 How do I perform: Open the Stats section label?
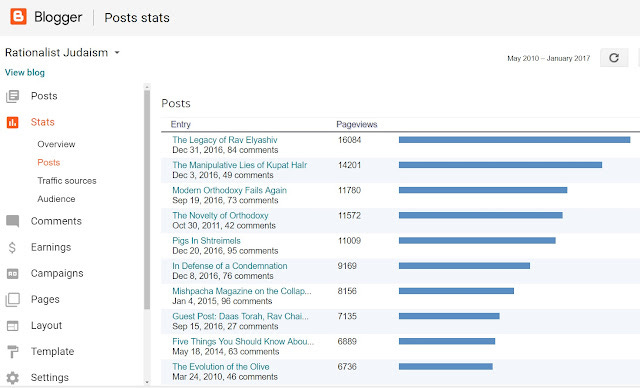42,122
